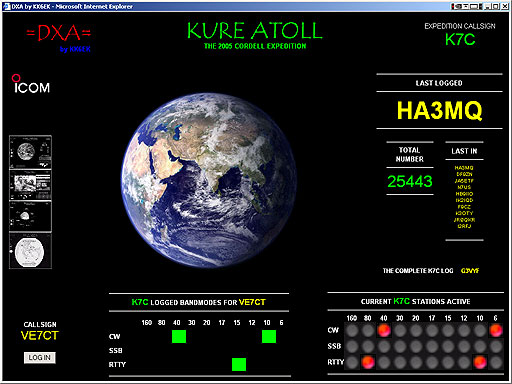This screenshot has width=512, height=384.
Task: Select the green RTTY 15 meter bandmode square
Action: pyautogui.click(x=239, y=364)
